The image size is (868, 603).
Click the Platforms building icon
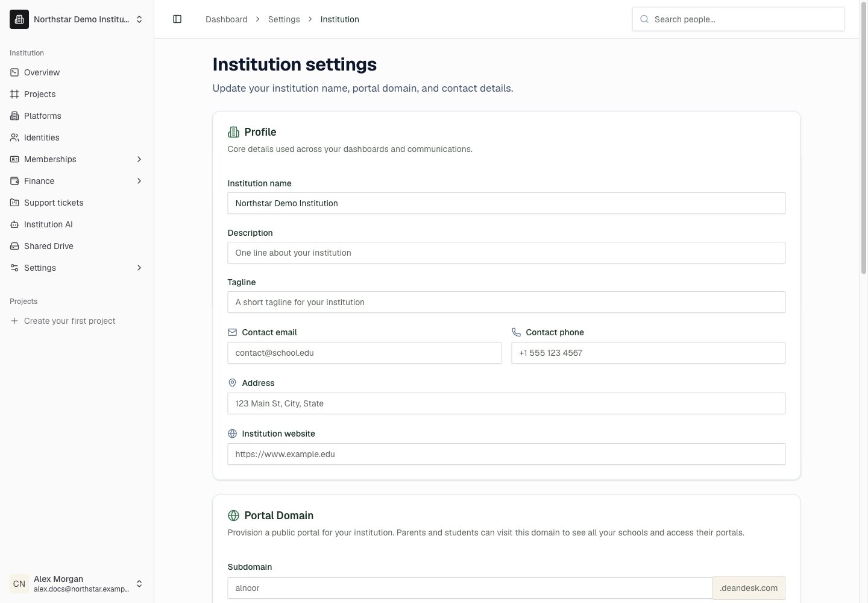(14, 116)
